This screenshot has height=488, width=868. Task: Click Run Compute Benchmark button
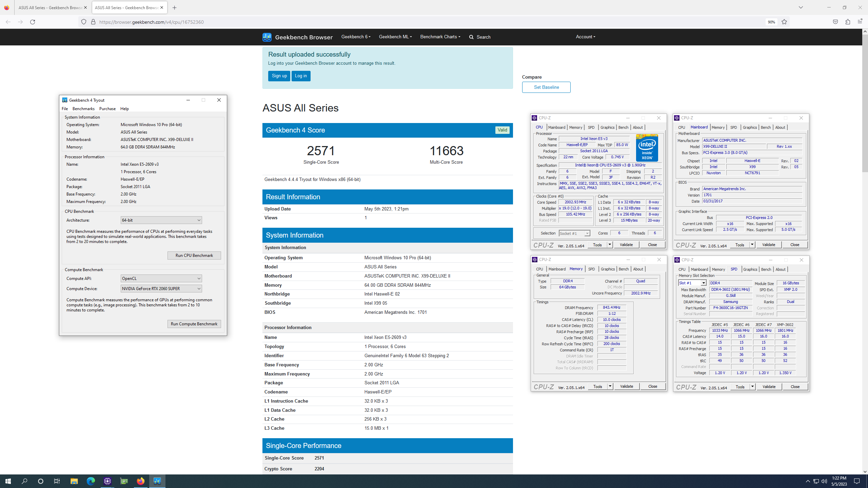194,324
